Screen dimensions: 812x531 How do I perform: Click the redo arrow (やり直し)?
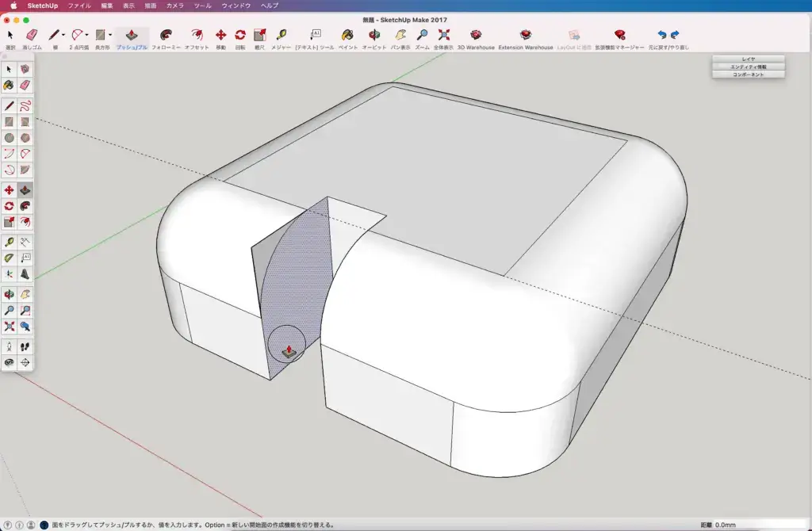[x=675, y=35]
